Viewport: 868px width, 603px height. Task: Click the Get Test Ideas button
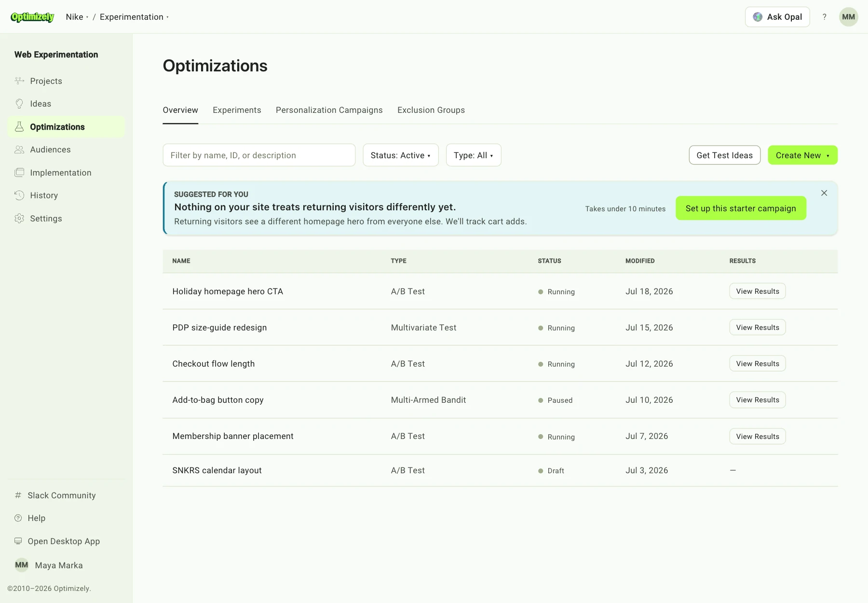click(725, 155)
